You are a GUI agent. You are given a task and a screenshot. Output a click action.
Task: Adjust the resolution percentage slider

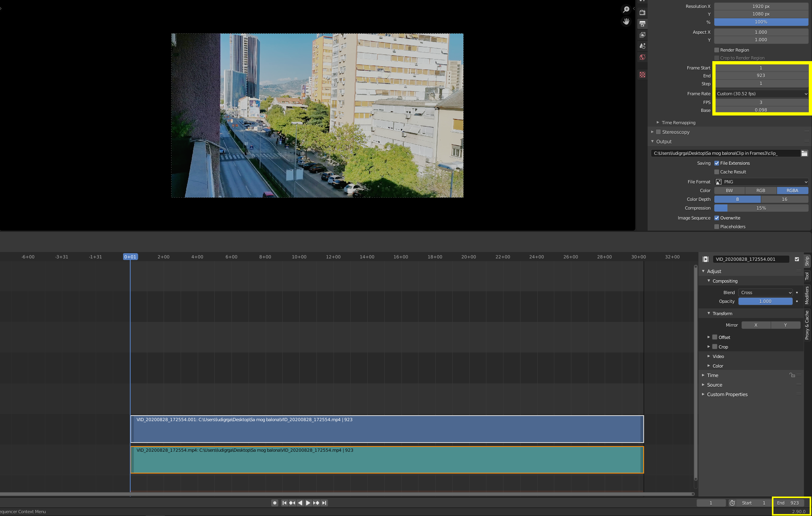pos(762,22)
